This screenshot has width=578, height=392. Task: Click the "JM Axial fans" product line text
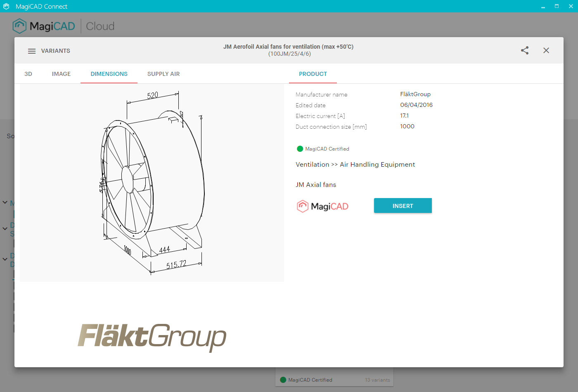316,185
